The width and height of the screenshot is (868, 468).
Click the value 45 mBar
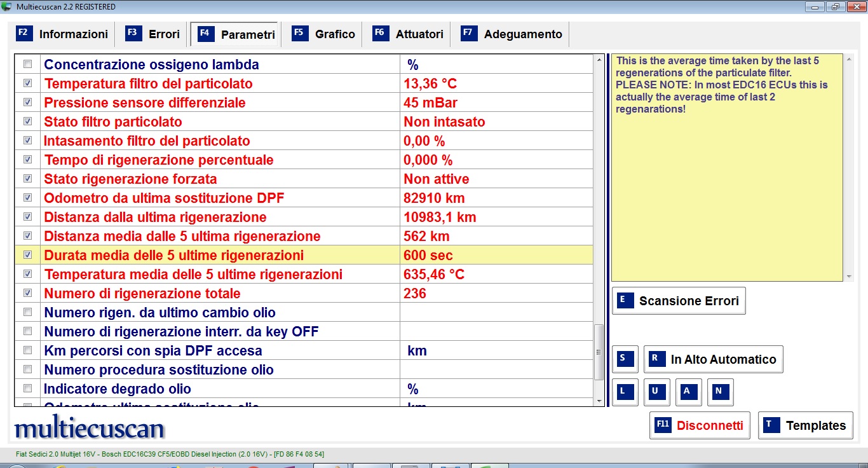click(430, 102)
